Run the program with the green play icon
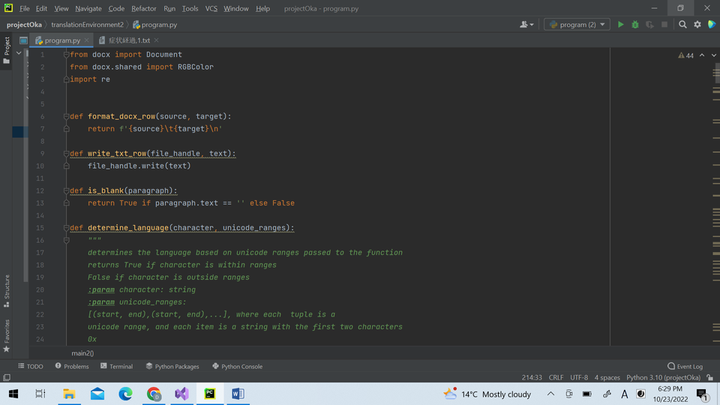Image resolution: width=720 pixels, height=405 pixels. click(620, 24)
